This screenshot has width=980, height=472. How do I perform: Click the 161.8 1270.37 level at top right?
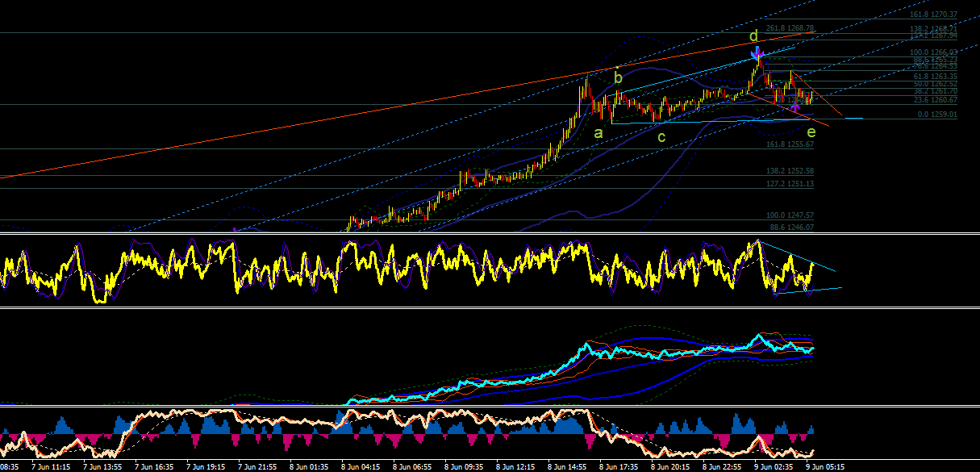(934, 15)
